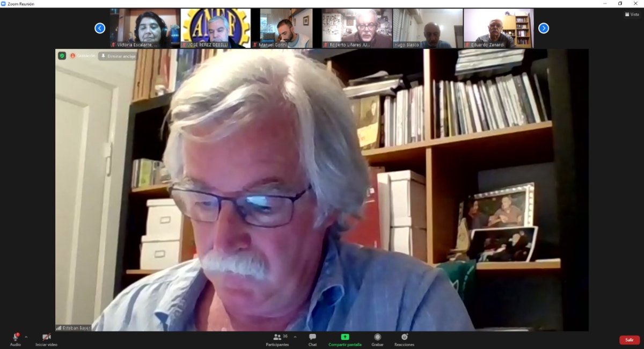Screen dimensions: 644x349
Task: Toggle the Audio microphone icon
Action: pyautogui.click(x=16, y=337)
